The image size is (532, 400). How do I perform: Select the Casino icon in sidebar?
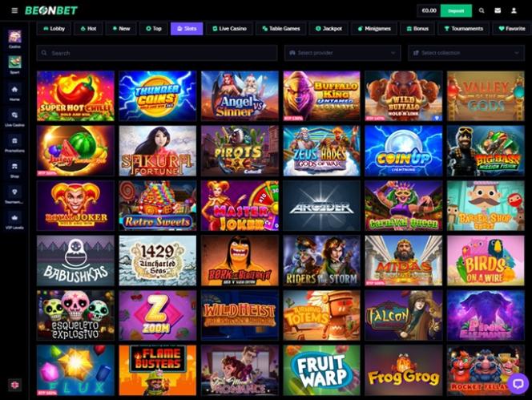(14, 36)
